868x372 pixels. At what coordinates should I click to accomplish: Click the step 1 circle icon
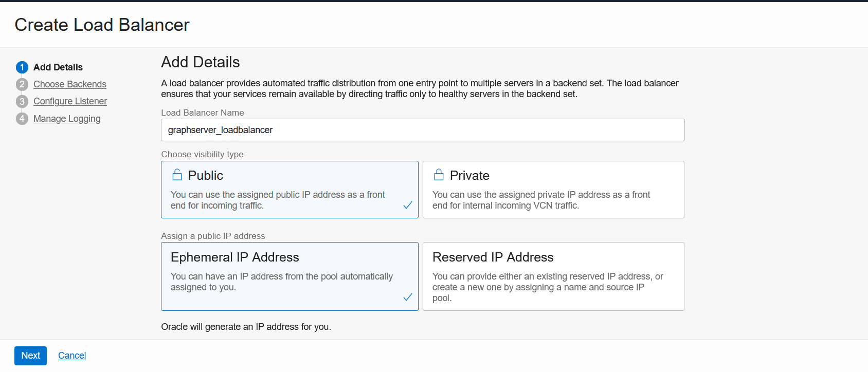pyautogui.click(x=22, y=67)
